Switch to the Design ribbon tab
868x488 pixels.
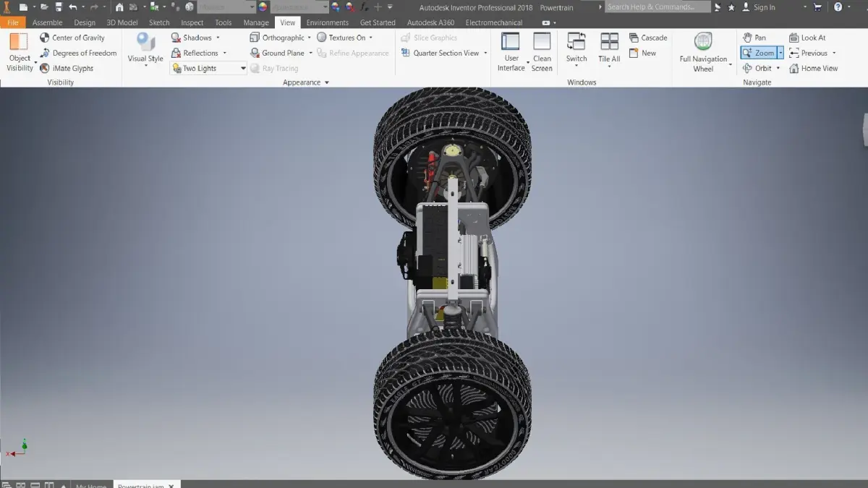click(x=85, y=22)
